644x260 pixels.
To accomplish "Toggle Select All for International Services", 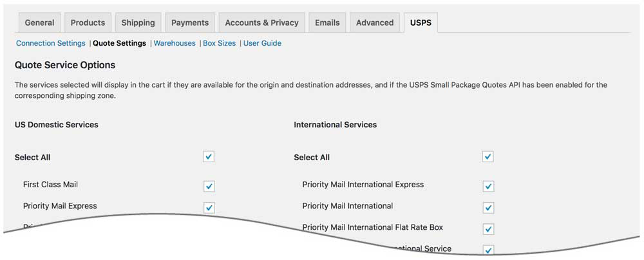I will click(x=488, y=156).
